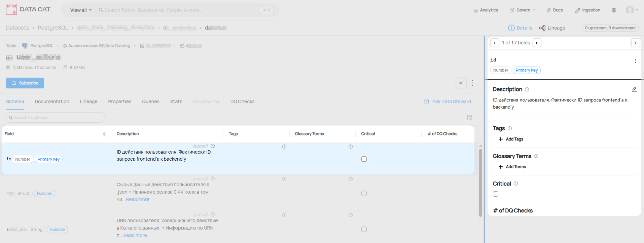Click the schema glossary icon beside search
Image resolution: width=644 pixels, height=243 pixels.
(469, 117)
